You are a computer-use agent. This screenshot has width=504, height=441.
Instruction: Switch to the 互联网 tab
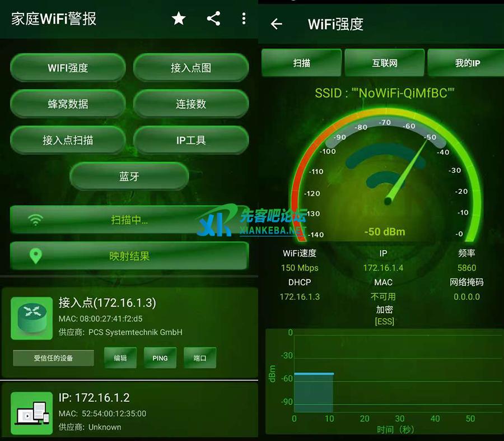tap(385, 63)
